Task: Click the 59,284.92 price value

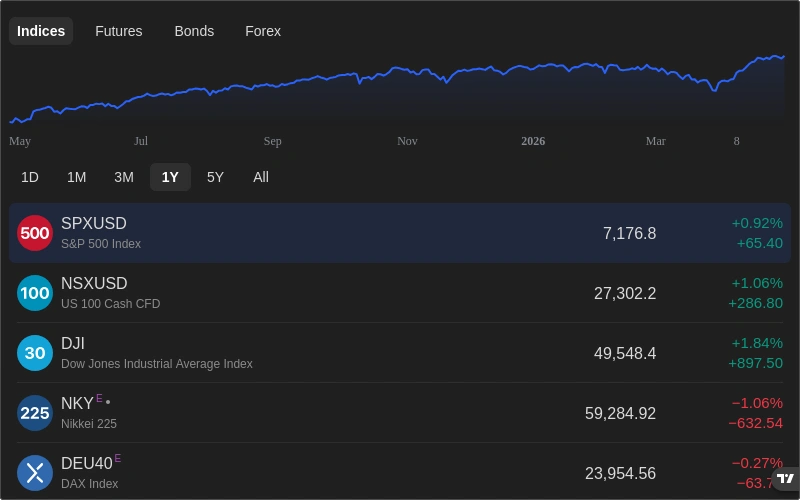Action: [620, 413]
